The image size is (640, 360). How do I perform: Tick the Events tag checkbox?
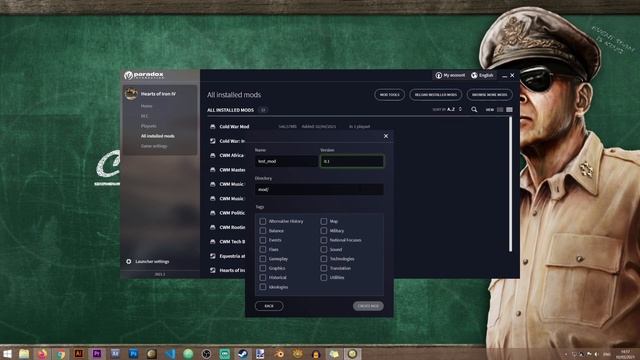[x=262, y=240]
